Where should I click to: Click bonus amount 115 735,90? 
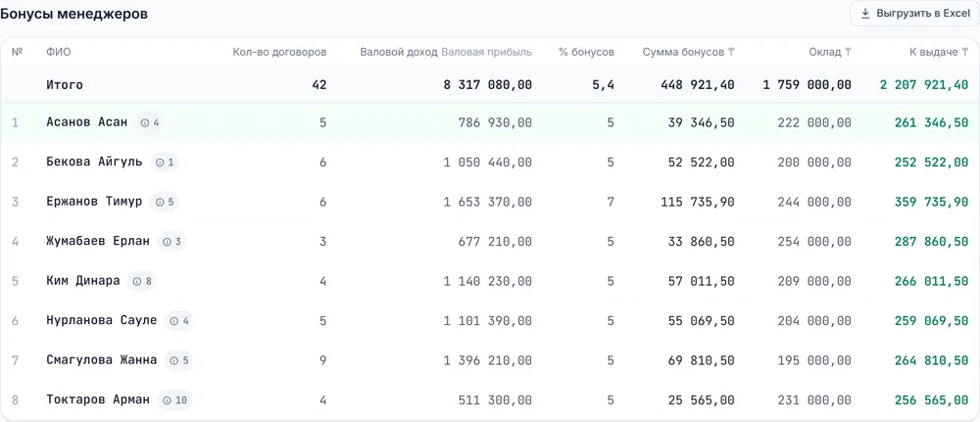[698, 203]
